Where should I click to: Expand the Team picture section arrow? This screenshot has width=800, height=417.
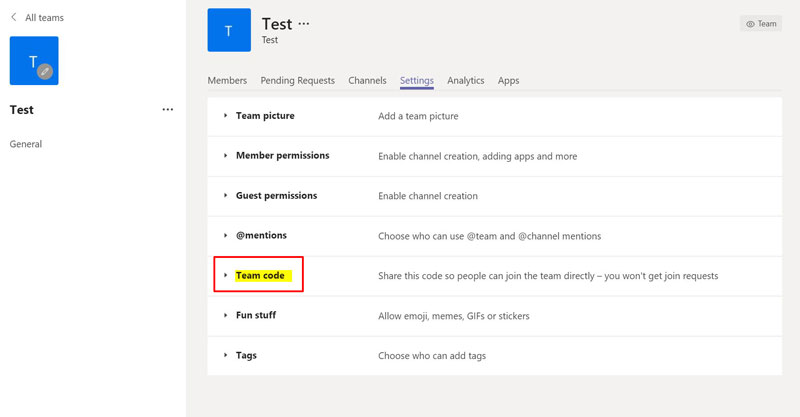tap(226, 116)
